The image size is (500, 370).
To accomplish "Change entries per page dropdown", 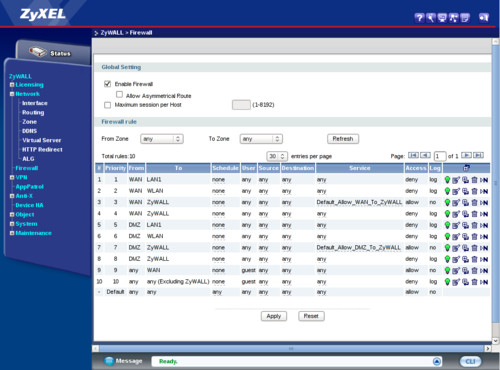I will [277, 156].
